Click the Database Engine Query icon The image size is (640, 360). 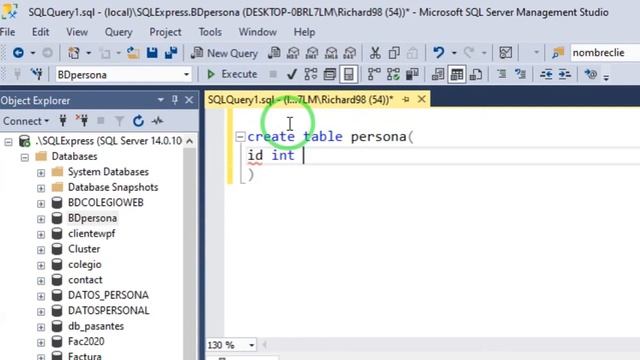tap(274, 53)
